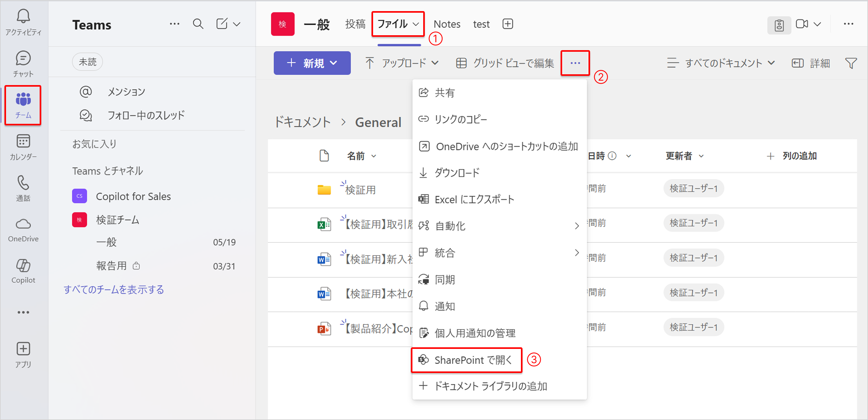
Task: Click the filter funnel icon
Action: (851, 63)
